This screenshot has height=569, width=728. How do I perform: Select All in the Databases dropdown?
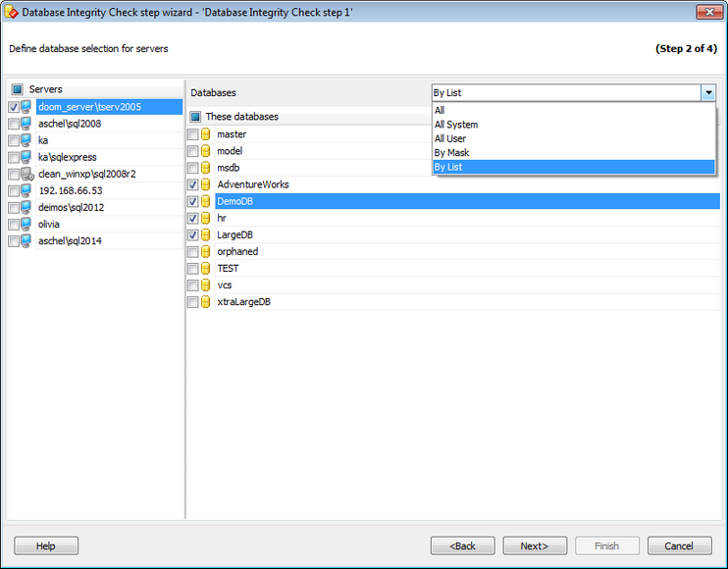tap(574, 110)
